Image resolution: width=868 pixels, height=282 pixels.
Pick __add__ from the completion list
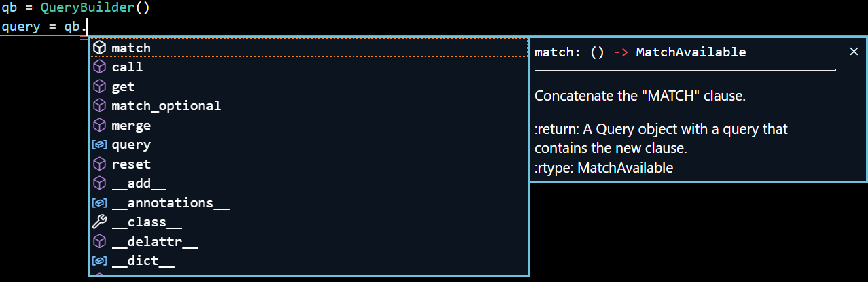[139, 183]
